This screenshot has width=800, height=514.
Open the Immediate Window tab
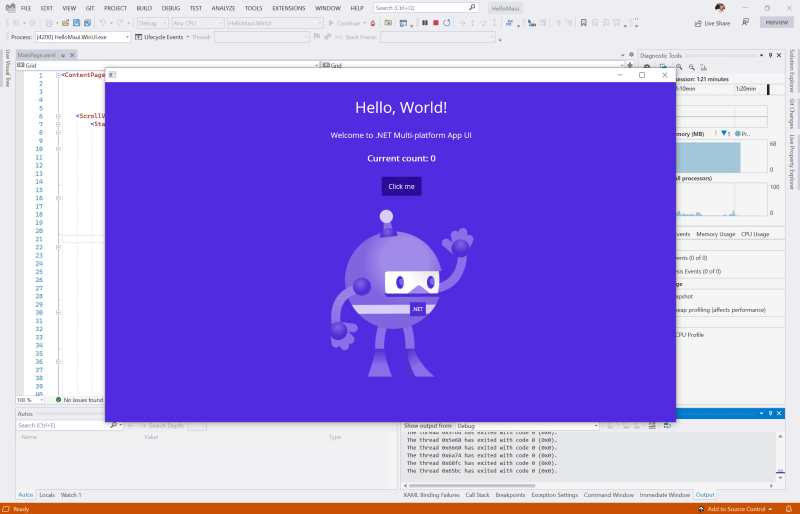tap(665, 495)
